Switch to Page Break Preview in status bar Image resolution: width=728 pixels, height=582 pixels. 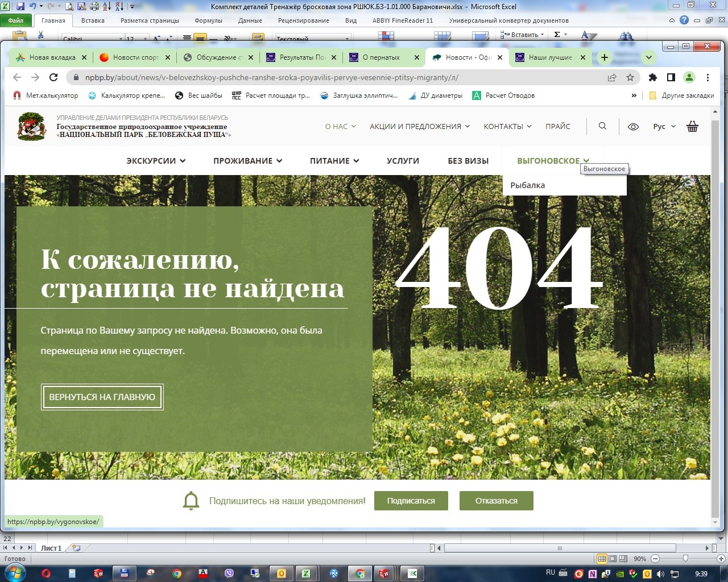tap(623, 559)
